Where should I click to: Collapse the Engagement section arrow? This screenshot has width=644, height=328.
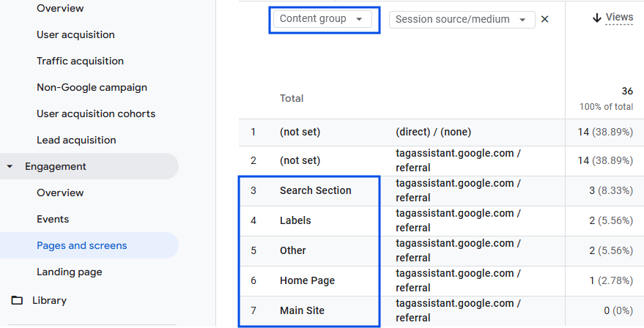pos(10,167)
